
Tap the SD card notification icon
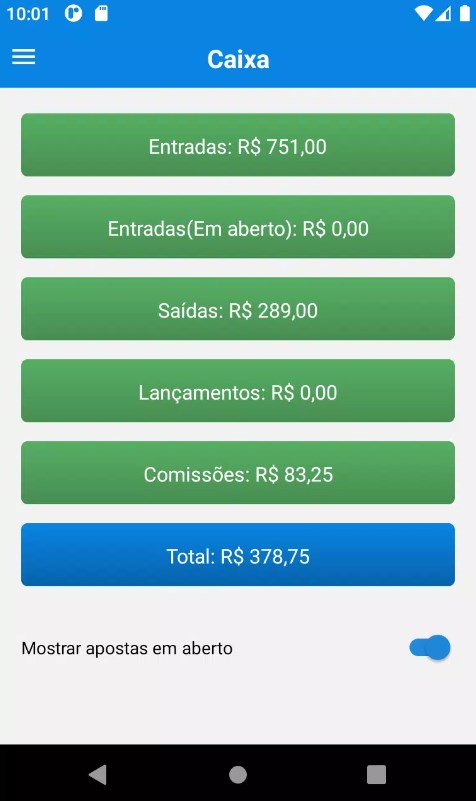tap(101, 13)
